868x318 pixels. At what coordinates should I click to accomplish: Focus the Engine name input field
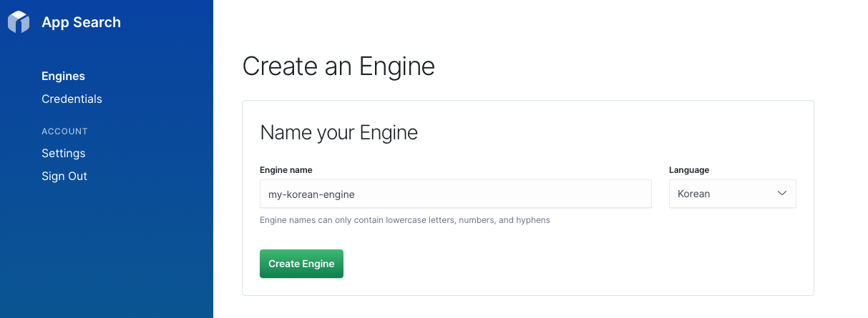pyautogui.click(x=455, y=194)
